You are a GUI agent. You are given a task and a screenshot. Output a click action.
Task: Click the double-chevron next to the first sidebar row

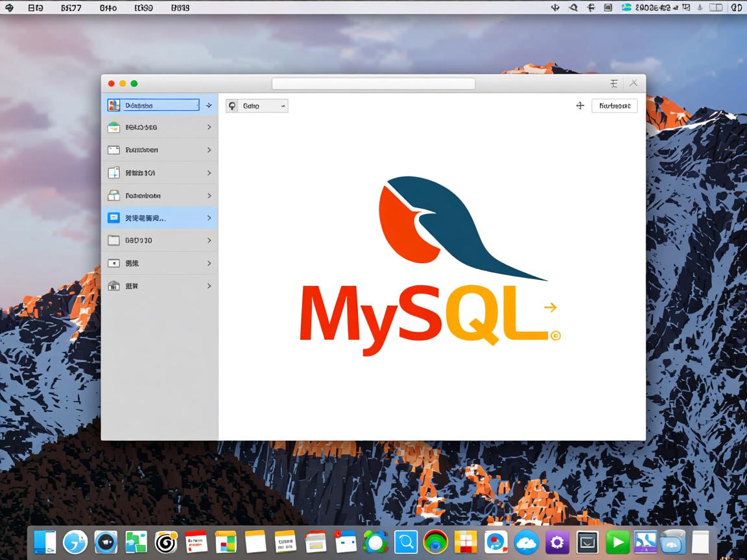[209, 104]
